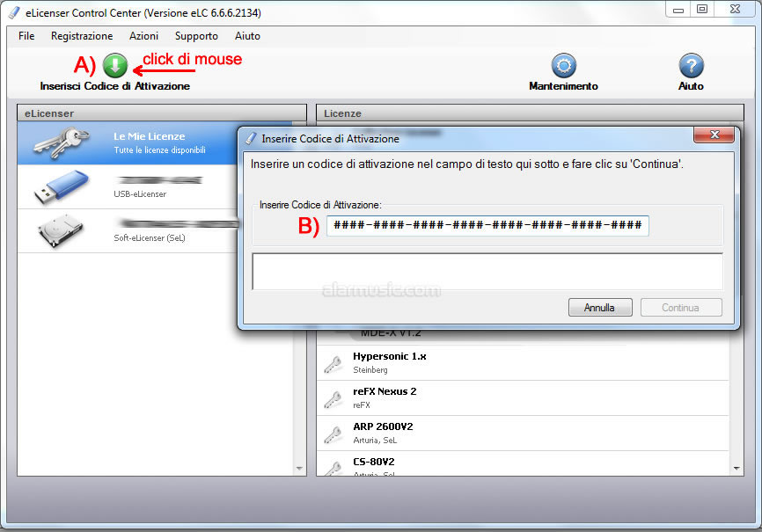Click the green Inserisci Codice di Attivazione icon
762x532 pixels.
115,66
